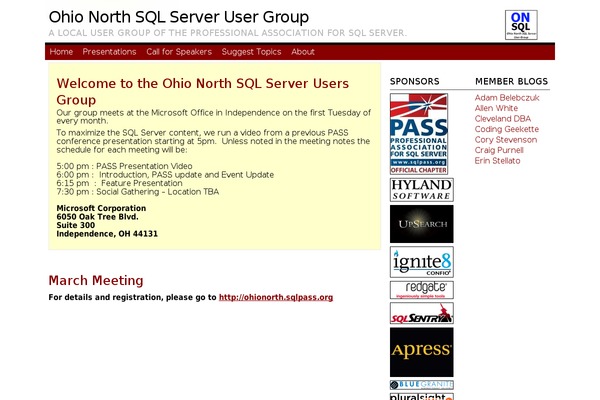Open the Coding Geekette blog link
The width and height of the screenshot is (600, 400).
[x=507, y=129]
